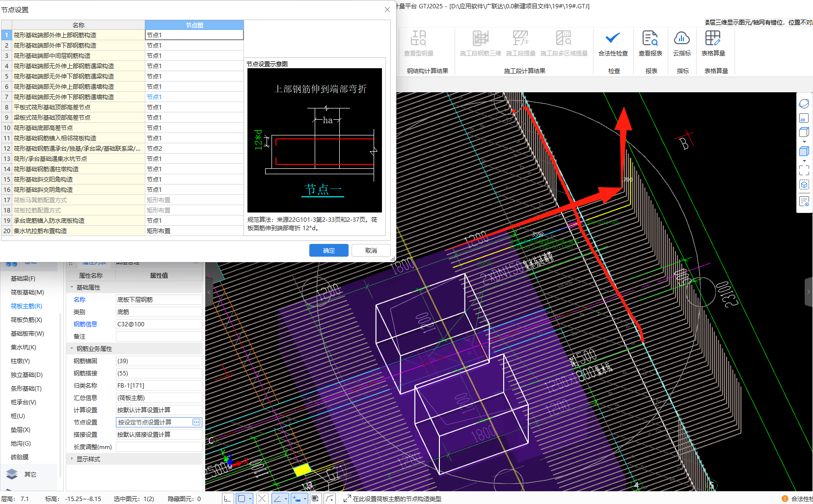Collapse the 钢筋业务属性 property group
This screenshot has height=504, width=813.
(72, 348)
